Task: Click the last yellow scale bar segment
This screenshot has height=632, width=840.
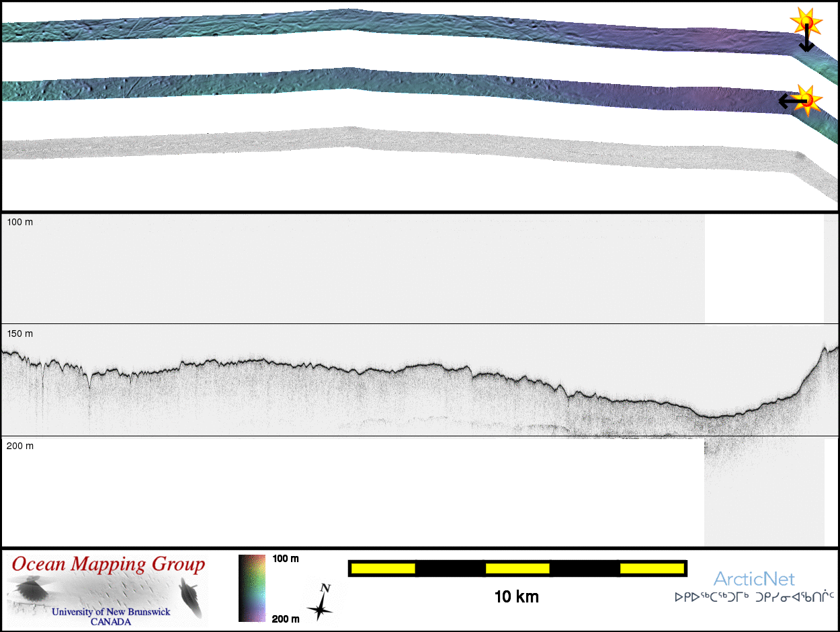Action: click(x=651, y=569)
